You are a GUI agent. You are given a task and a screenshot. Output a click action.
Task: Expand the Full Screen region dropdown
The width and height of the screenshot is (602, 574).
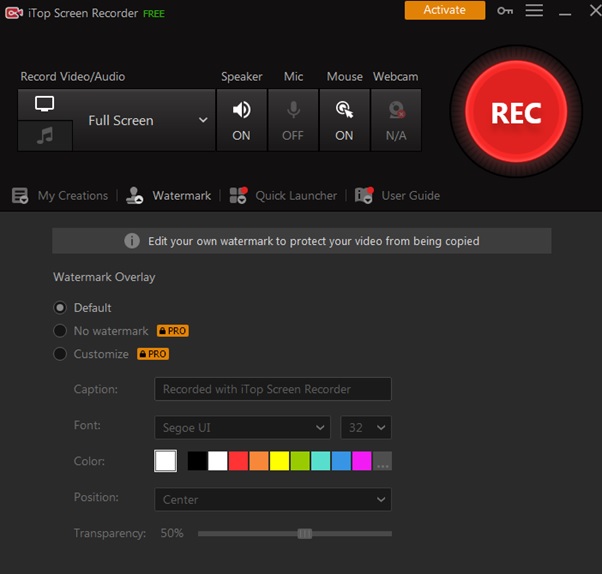[144, 120]
